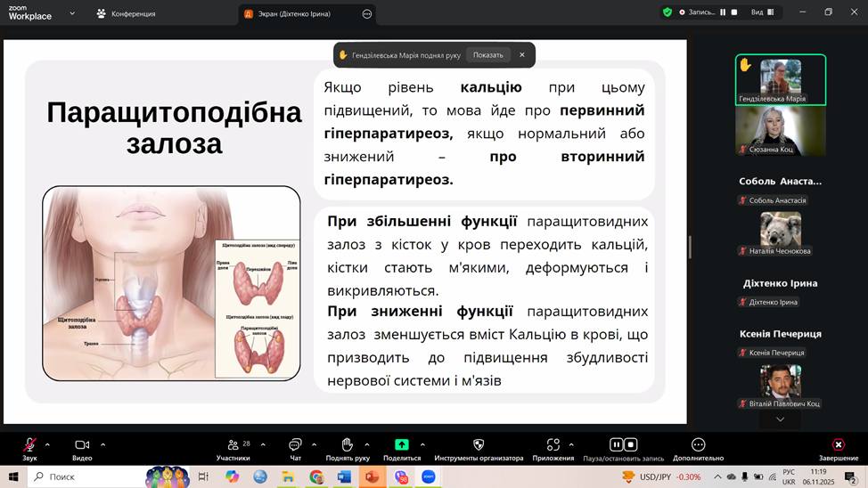Expand audio options arrow beside Звук
The image size is (868, 488).
[x=47, y=444]
